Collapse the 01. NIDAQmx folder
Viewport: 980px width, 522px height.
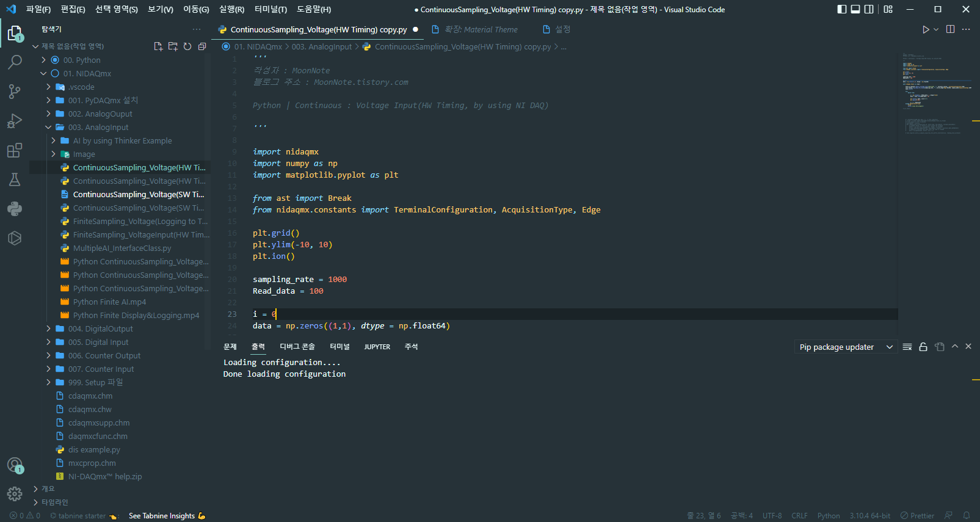pyautogui.click(x=44, y=73)
